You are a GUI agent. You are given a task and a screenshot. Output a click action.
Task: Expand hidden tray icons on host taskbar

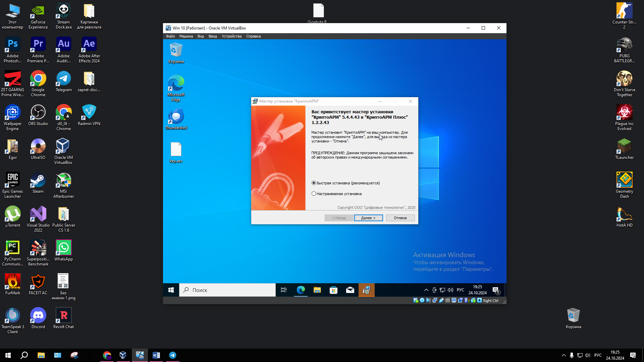click(564, 355)
